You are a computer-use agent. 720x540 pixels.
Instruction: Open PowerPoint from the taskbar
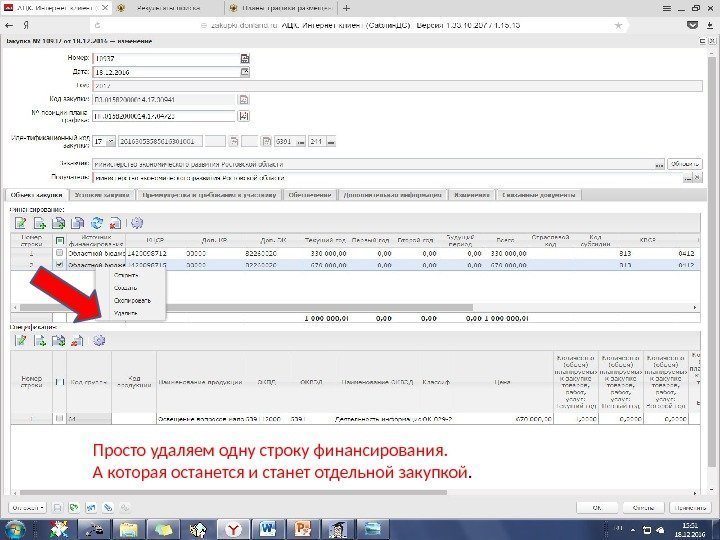tap(303, 529)
